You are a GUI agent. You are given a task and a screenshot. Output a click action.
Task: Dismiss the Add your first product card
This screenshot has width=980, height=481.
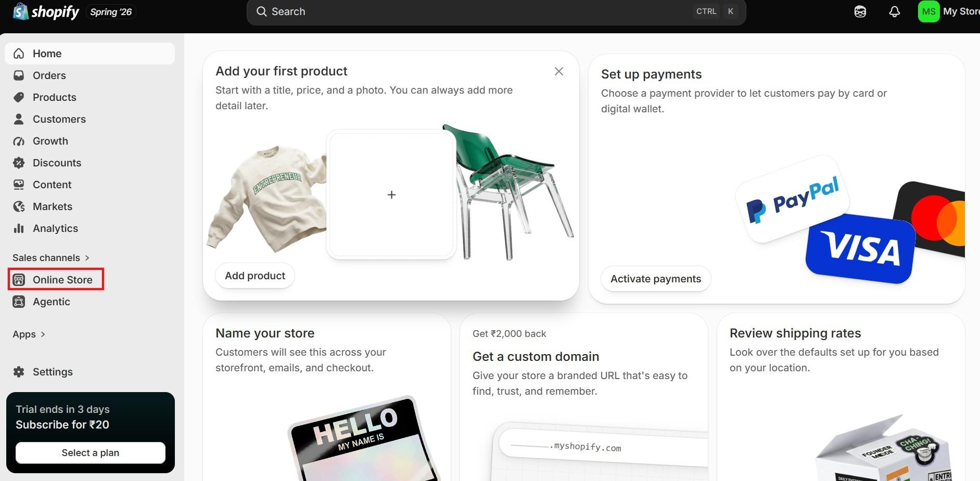[559, 71]
